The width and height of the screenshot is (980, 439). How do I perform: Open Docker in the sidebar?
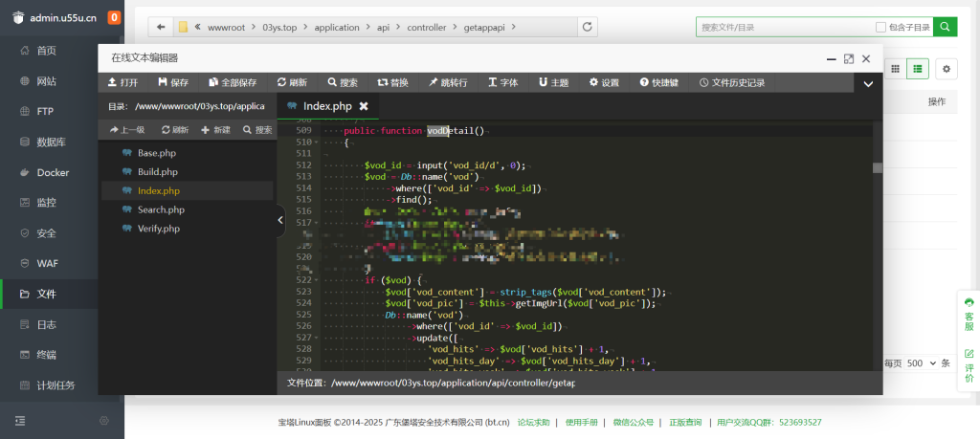tap(54, 172)
